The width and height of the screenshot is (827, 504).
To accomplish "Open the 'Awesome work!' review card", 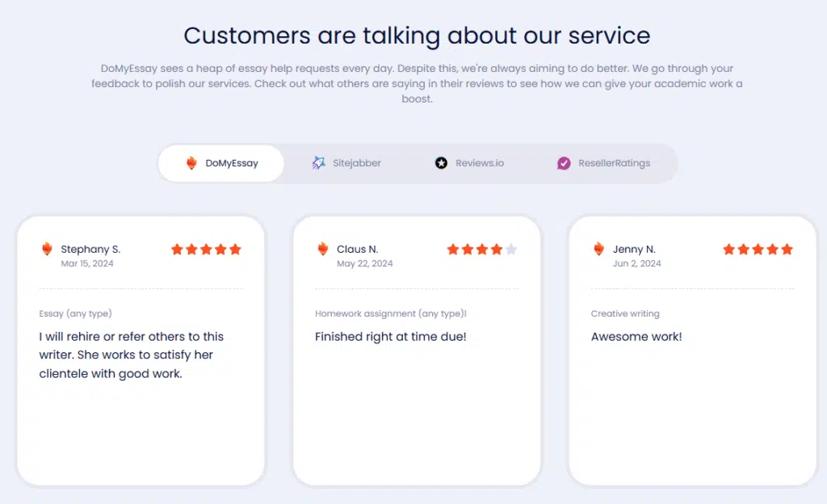I will [692, 351].
